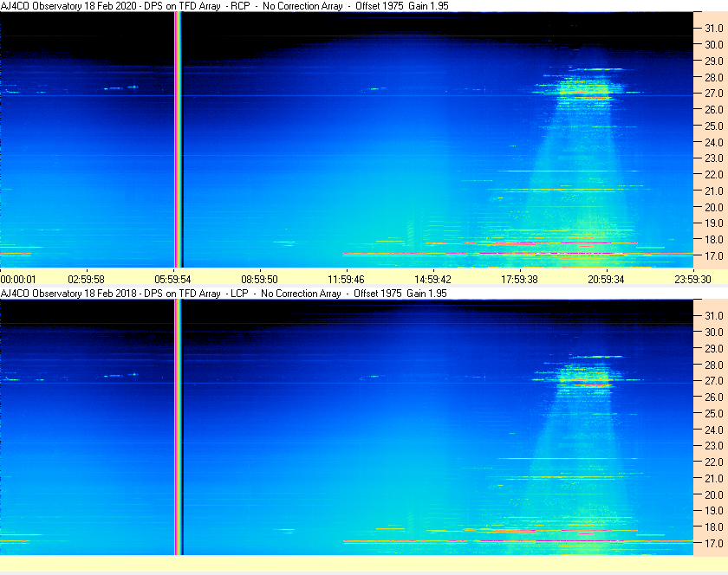Click the 29.0 frequency label on RCP plot
This screenshot has height=575, width=728.
(x=714, y=61)
